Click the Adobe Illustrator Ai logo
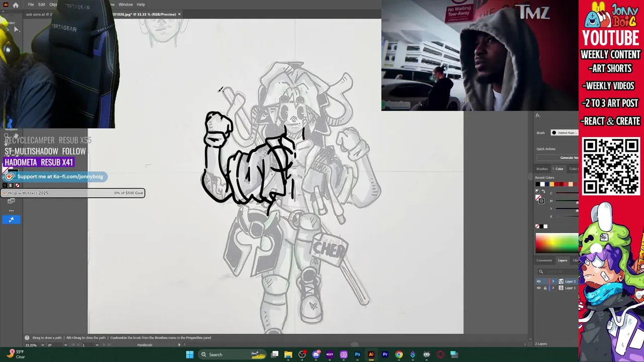 point(6,5)
